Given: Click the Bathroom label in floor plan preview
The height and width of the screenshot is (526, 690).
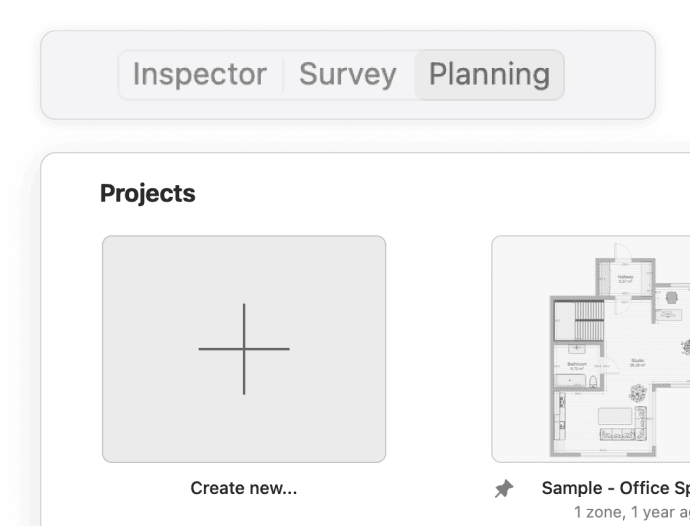Looking at the screenshot, I should pos(577,366).
